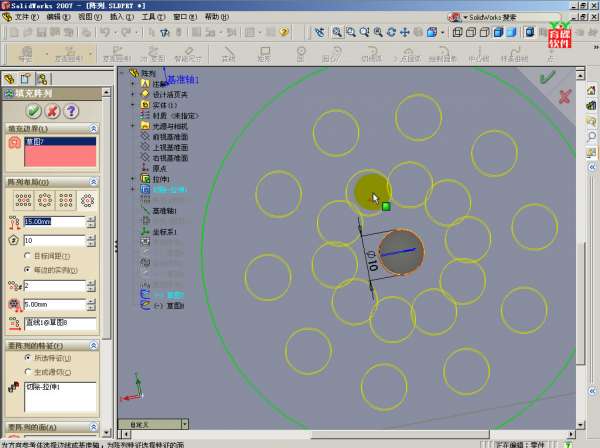Screen dimensions: 600x448
Task: Collapse the 填充边界 section
Action: pos(94,129)
